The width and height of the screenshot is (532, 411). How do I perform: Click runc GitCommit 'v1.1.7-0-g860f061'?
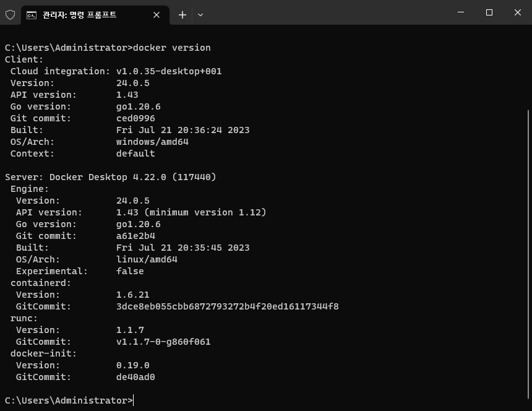pos(163,342)
